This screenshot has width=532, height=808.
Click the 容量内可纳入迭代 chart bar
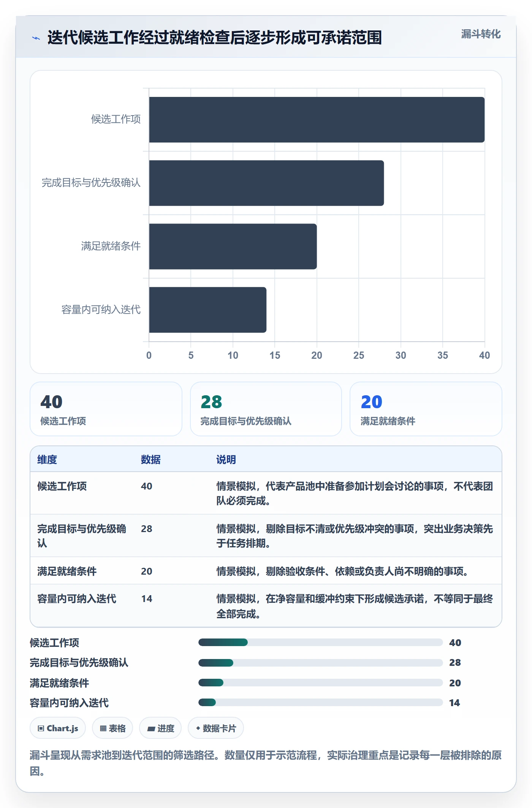click(x=208, y=310)
